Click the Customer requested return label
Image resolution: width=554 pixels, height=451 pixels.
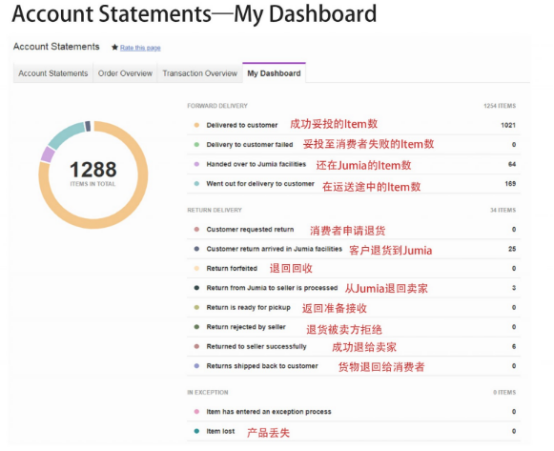(x=250, y=229)
